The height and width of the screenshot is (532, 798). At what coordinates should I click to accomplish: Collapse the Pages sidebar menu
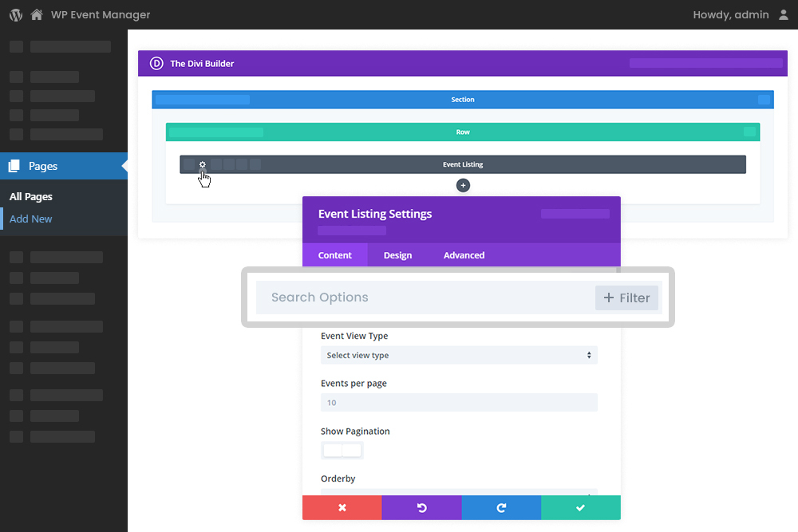coord(124,166)
